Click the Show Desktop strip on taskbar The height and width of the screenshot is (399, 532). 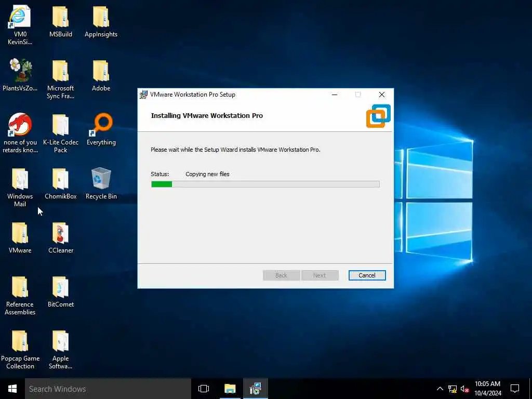(x=530, y=389)
